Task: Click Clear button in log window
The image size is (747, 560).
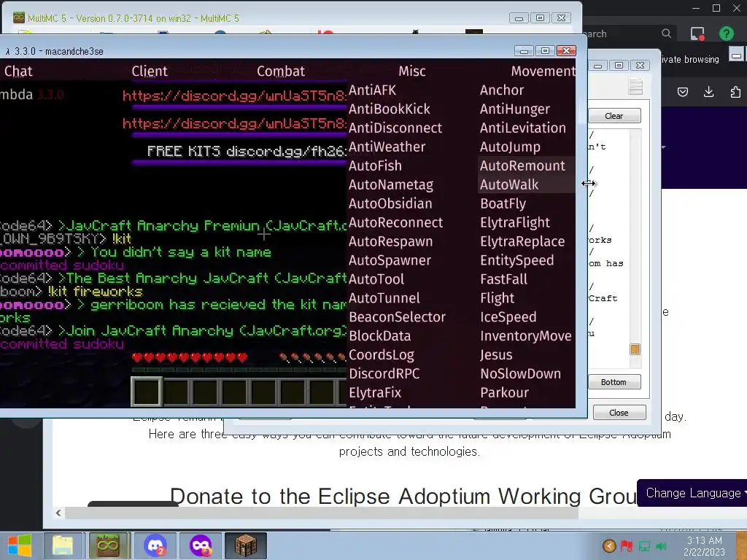Action: pos(614,116)
